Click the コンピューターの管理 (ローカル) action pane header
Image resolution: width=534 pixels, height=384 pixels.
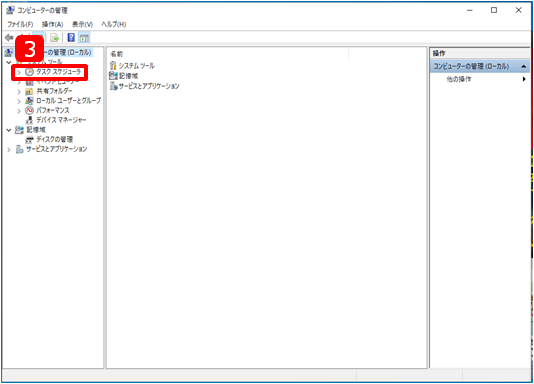[480, 66]
